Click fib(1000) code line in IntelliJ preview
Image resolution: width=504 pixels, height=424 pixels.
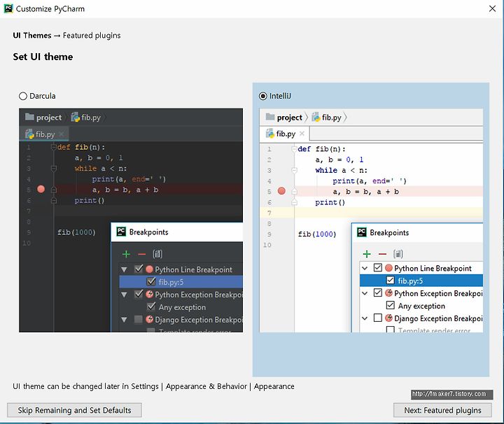(x=317, y=234)
